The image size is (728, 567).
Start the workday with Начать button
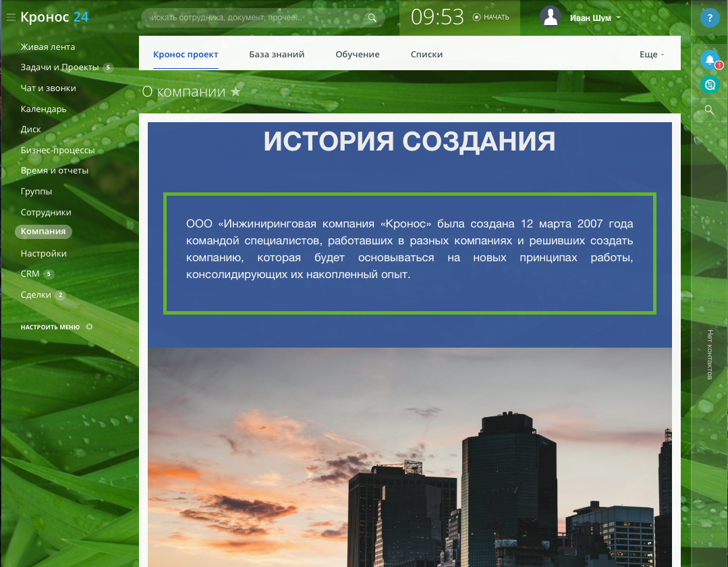pos(491,17)
